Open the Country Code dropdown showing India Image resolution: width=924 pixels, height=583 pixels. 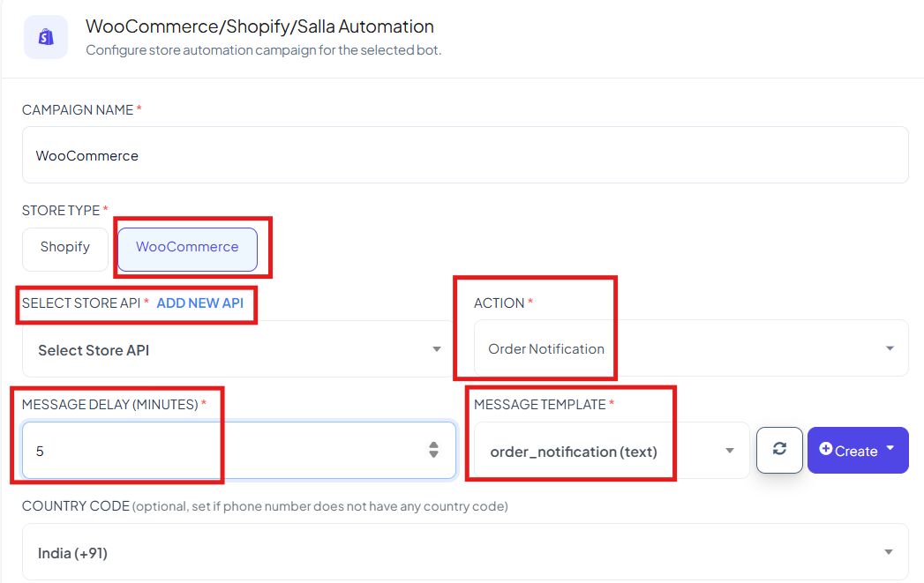click(x=466, y=552)
